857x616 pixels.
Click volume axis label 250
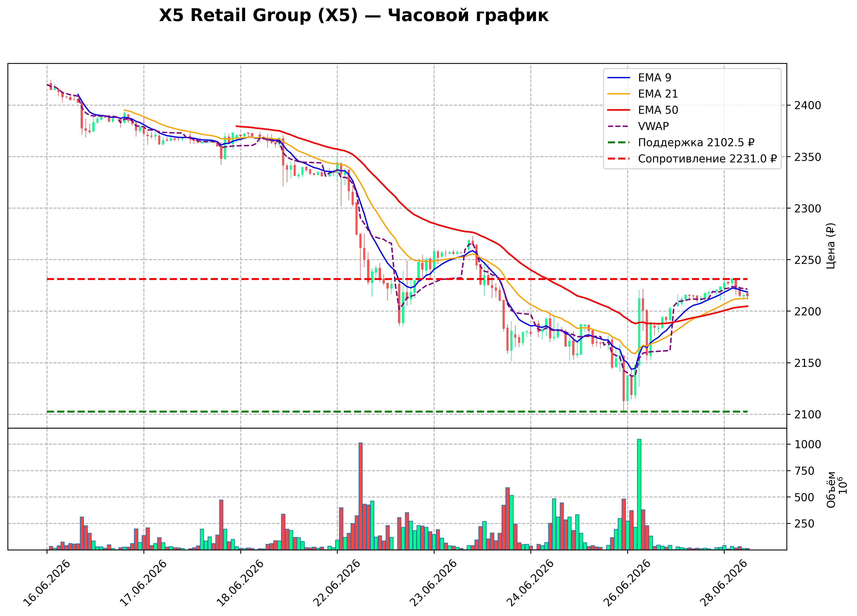pyautogui.click(x=804, y=524)
